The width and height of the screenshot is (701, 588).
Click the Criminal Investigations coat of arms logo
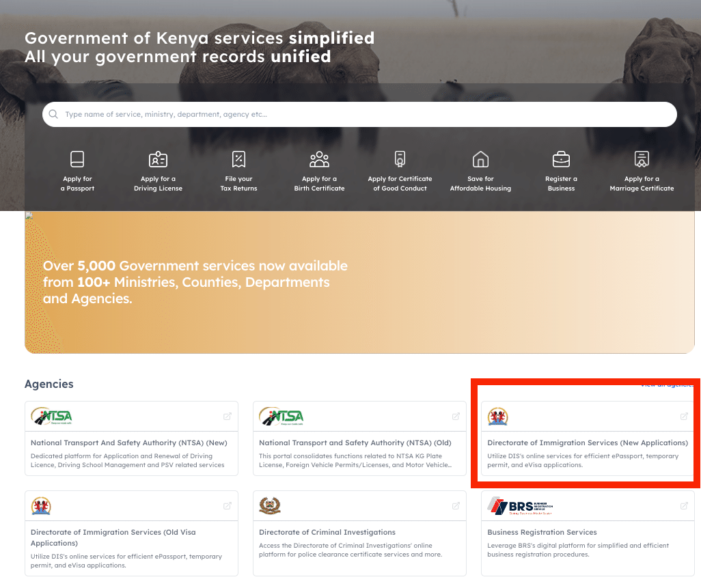[270, 505]
